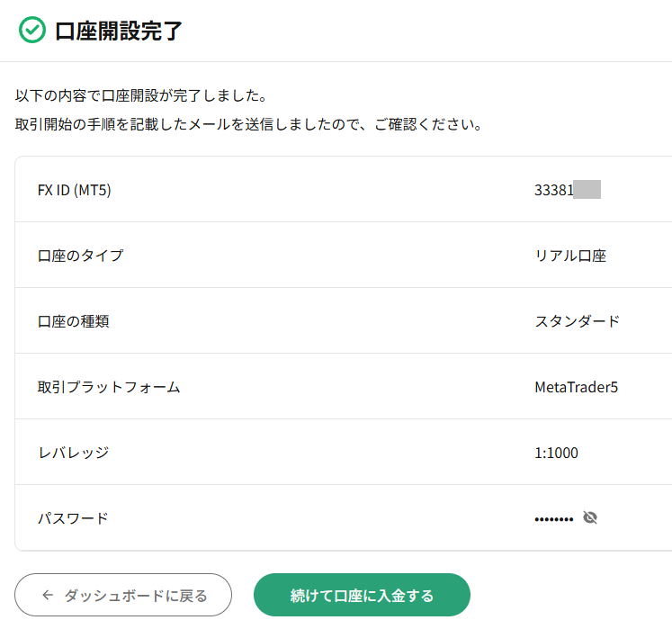Toggle password visibility eye icon
672x638 pixels.
point(590,517)
